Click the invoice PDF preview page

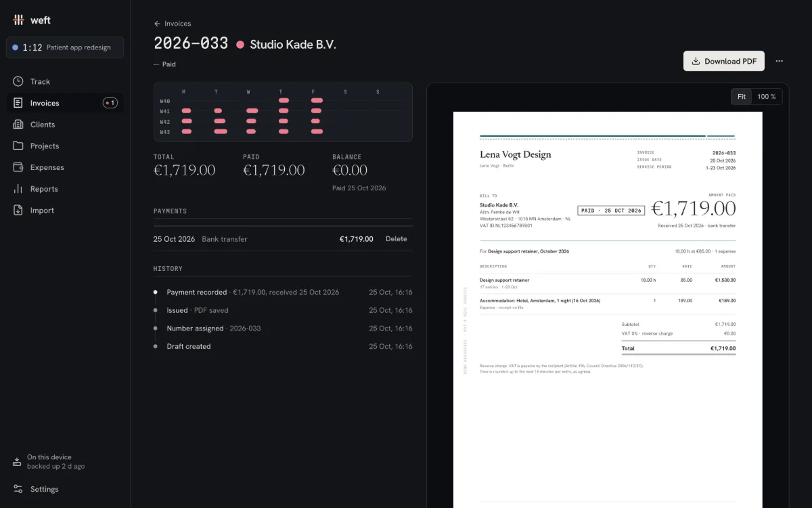608,310
